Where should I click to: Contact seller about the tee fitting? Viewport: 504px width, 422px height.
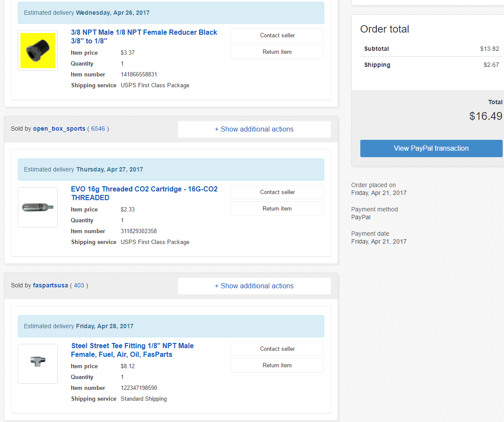coord(277,349)
